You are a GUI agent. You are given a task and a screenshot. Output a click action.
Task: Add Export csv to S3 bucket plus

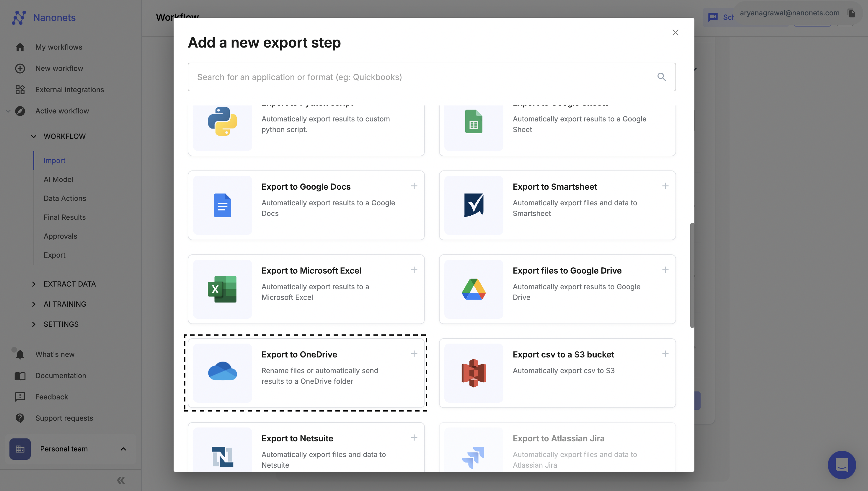(665, 354)
